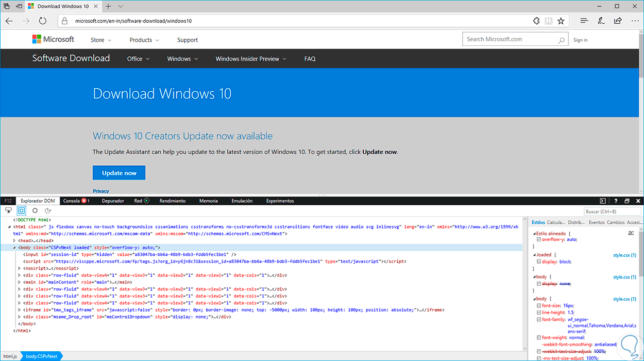Toggle the font-weight: normal checkbox
Viewport: 644px width, 361px height.
click(539, 337)
